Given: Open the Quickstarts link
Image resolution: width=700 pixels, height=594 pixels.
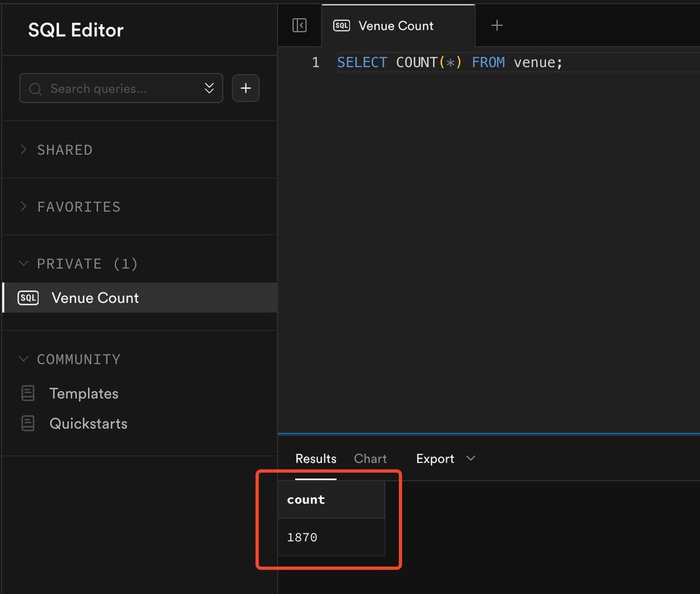Looking at the screenshot, I should pos(89,424).
